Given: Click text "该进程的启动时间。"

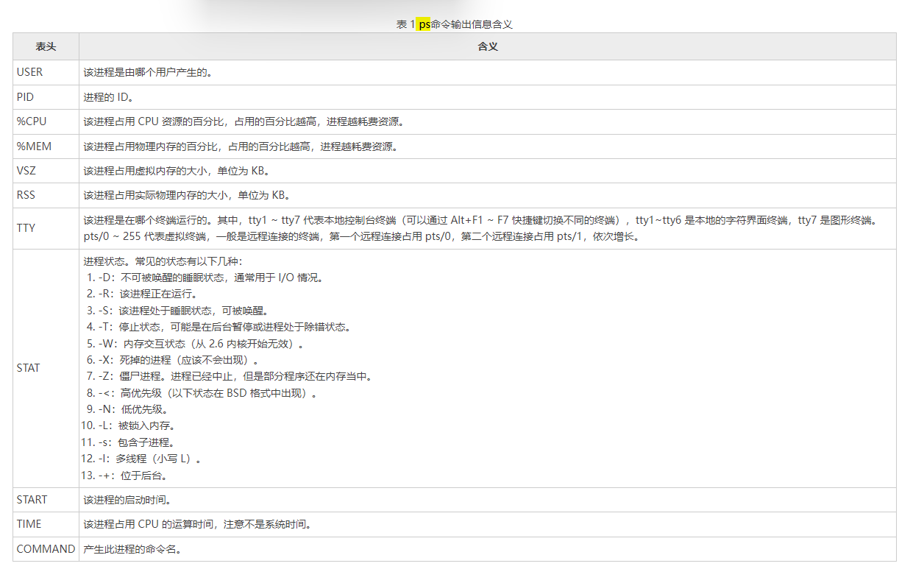Looking at the screenshot, I should coord(127,500).
